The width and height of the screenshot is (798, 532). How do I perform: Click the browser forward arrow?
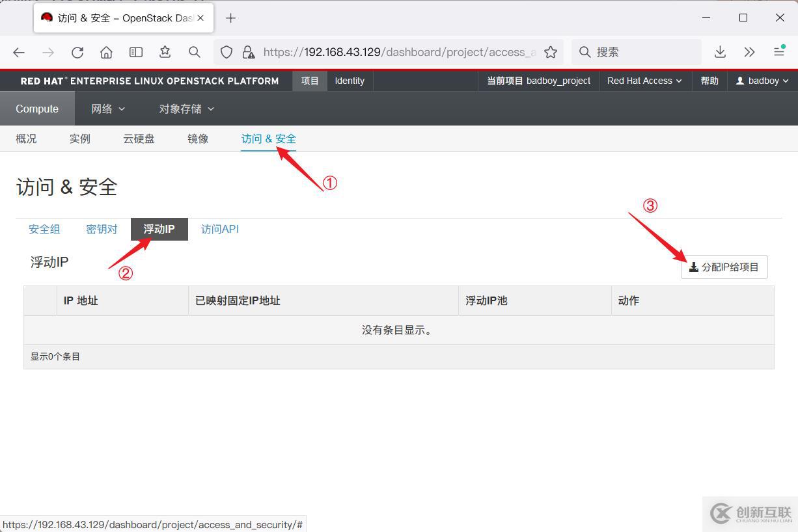48,52
